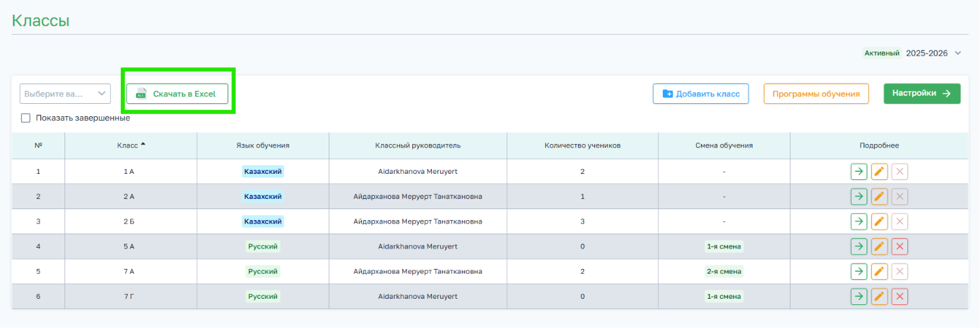
Task: Open details arrow for class 7 А
Action: (859, 272)
